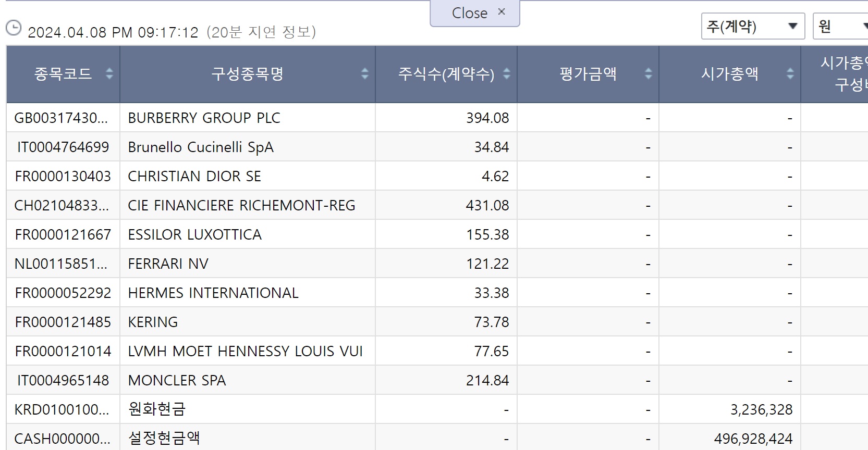Click the Close button at top
Viewport: 868px width, 450px height.
pos(475,13)
